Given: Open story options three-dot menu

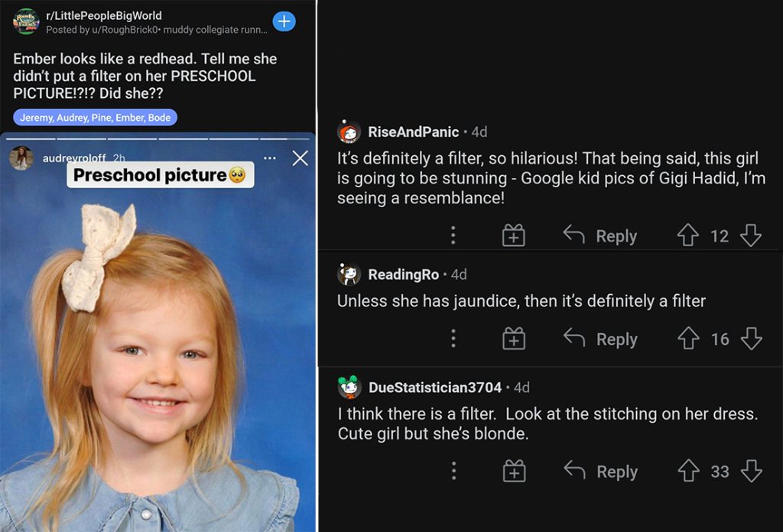Looking at the screenshot, I should coord(269,158).
